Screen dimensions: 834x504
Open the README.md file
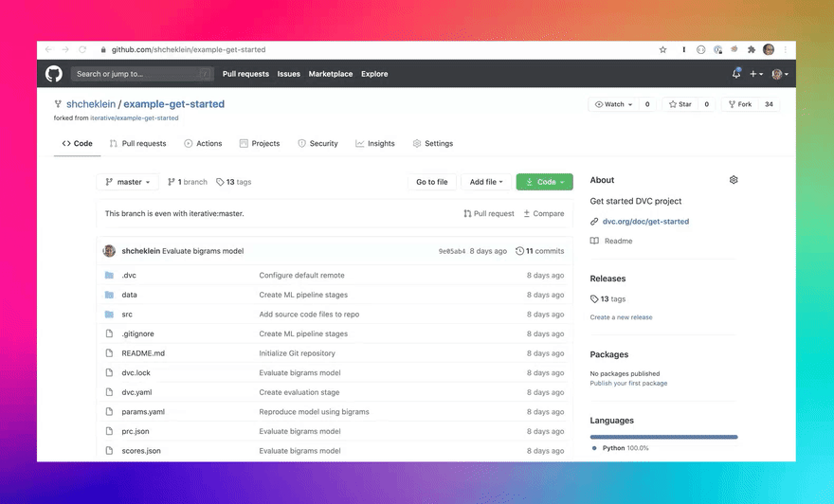143,353
